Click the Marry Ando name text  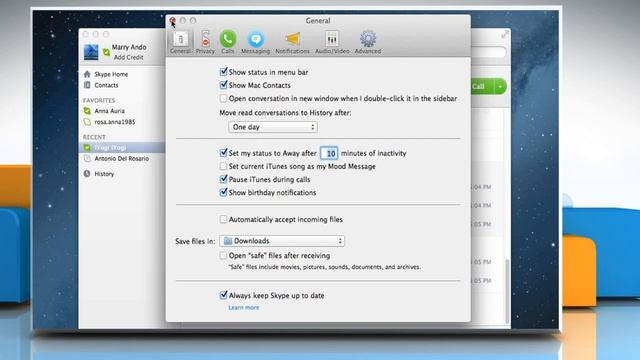pos(129,47)
